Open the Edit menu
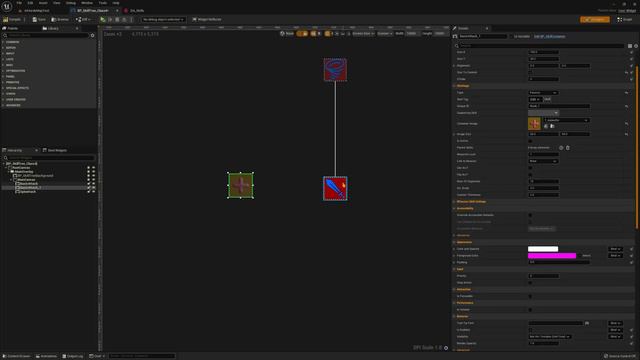Screen dimensions: 640x360 (x=30, y=3)
